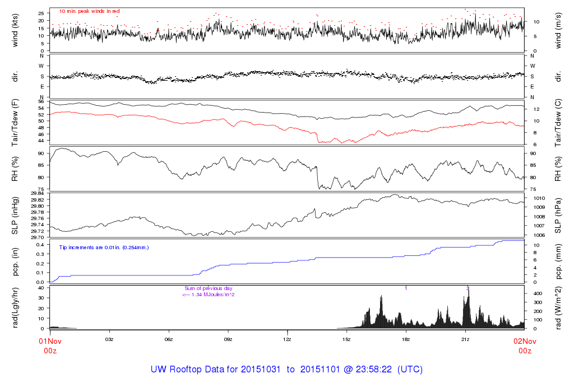Click the '1.34 MJoules/m^2' value

pyautogui.click(x=213, y=295)
